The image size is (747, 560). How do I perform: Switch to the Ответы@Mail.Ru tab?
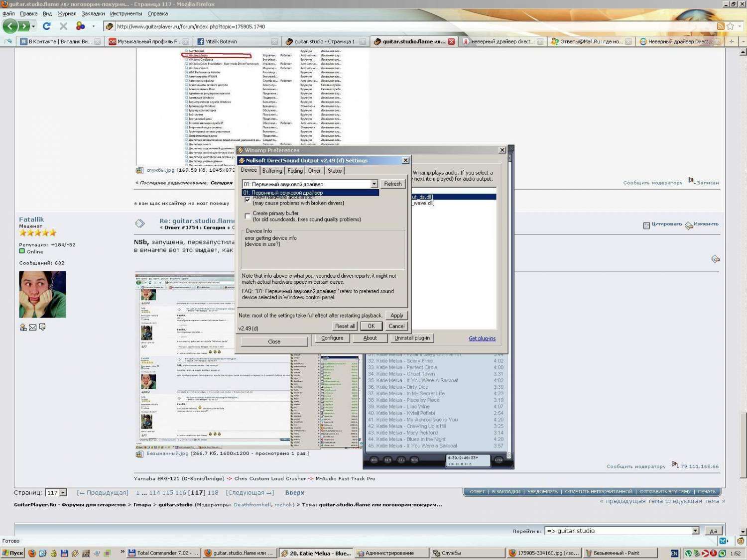point(591,41)
